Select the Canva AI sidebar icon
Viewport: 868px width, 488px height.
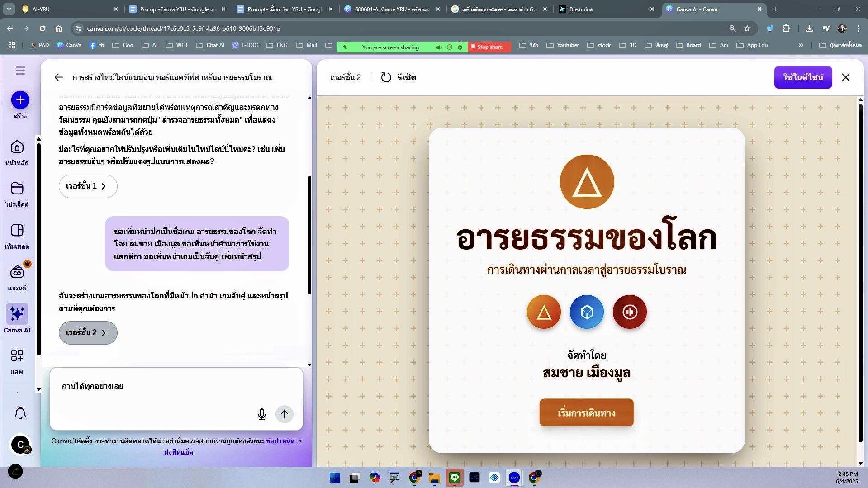tap(17, 314)
